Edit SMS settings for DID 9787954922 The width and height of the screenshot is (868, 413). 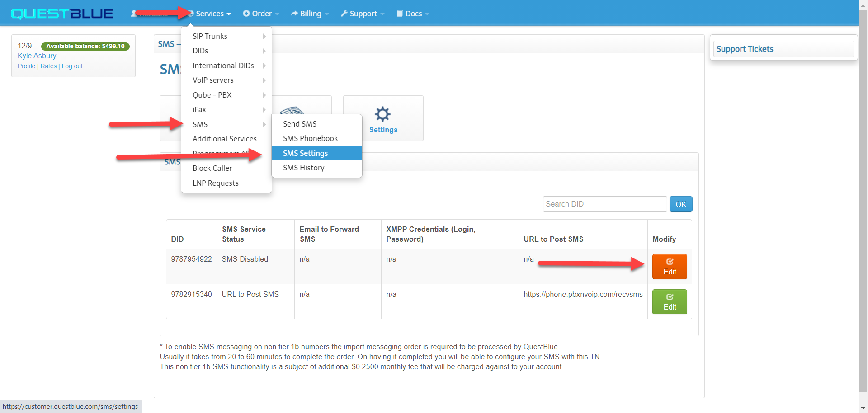point(670,267)
